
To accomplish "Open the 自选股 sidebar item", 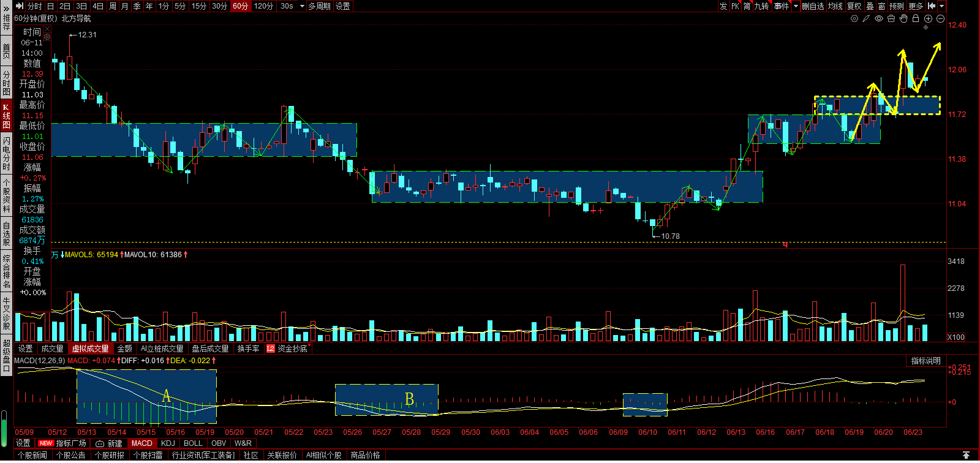I will (x=6, y=234).
